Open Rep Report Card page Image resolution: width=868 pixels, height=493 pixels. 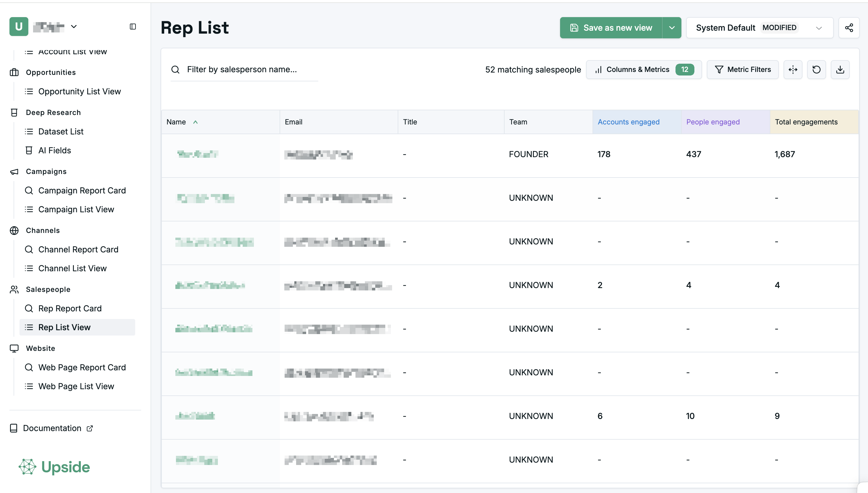(69, 308)
